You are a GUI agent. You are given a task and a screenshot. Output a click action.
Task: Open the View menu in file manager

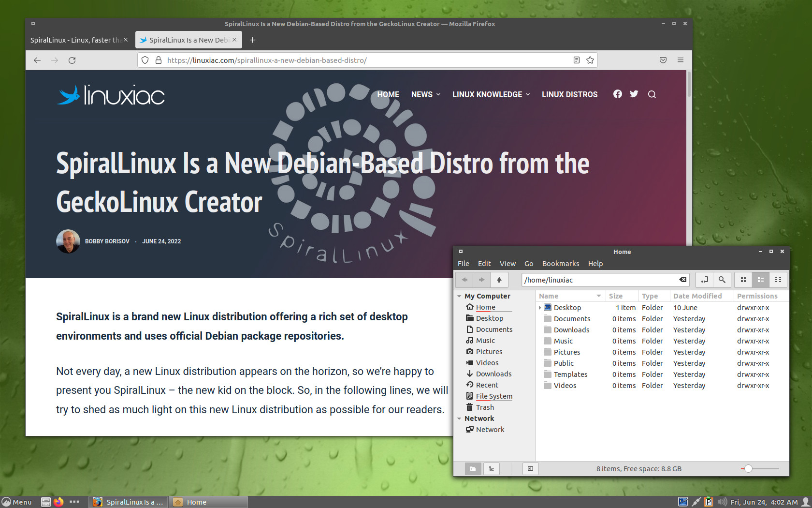507,264
